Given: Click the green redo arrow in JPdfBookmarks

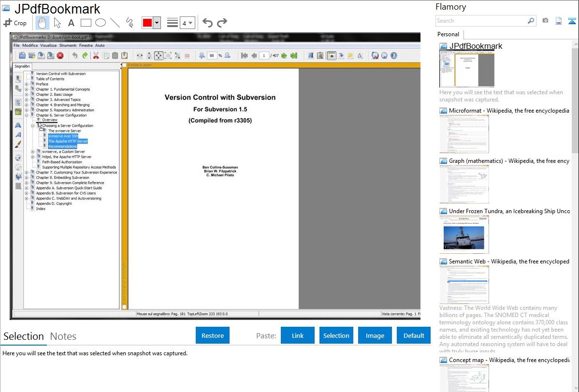Looking at the screenshot, I should [x=85, y=56].
